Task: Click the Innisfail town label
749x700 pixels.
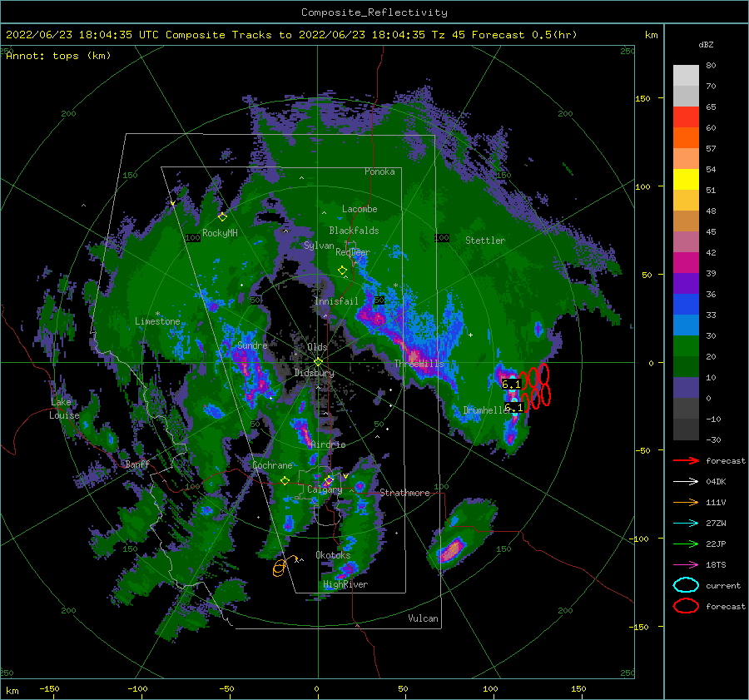Action: (336, 301)
